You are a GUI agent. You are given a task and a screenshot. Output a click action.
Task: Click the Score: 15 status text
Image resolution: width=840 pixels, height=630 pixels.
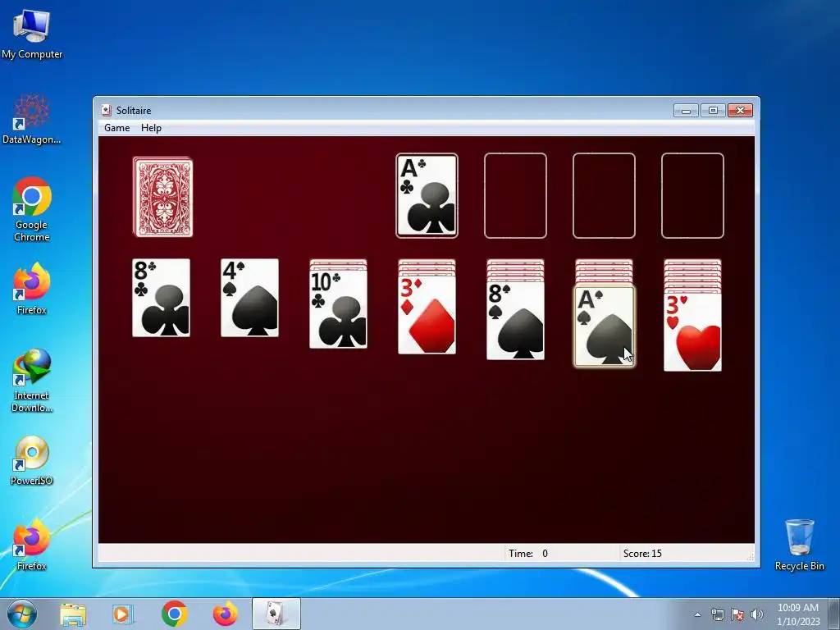[x=642, y=554]
